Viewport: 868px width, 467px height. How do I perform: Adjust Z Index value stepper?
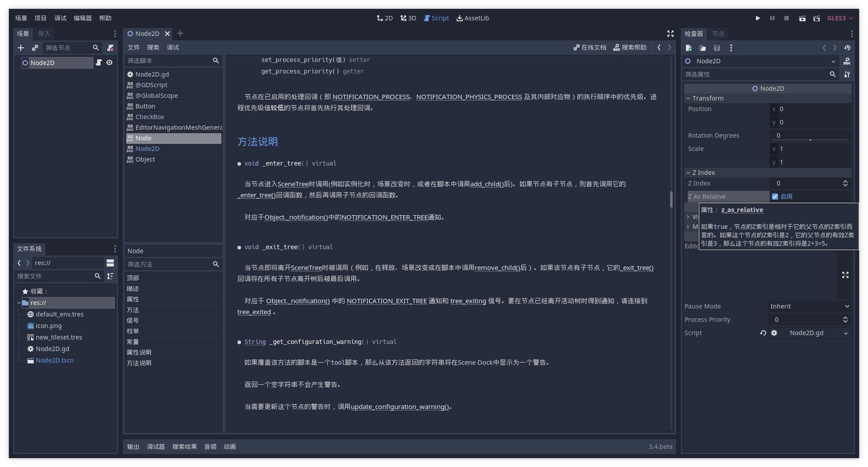[x=845, y=183]
